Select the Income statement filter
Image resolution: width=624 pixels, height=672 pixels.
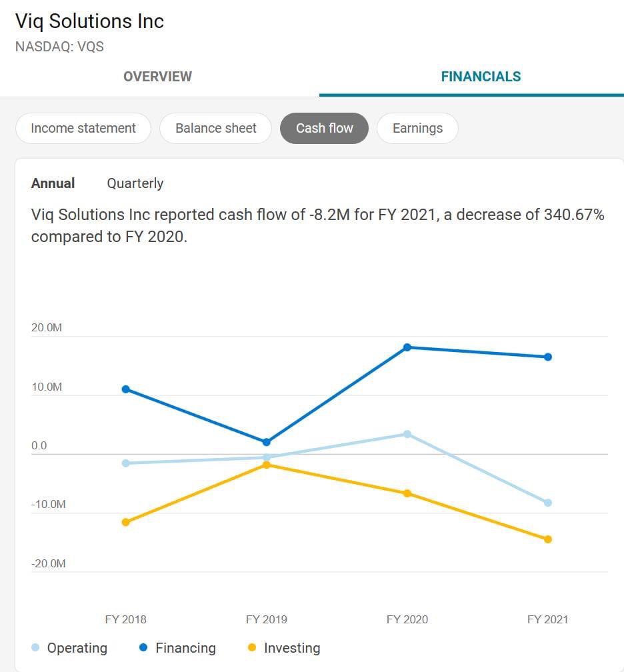(x=83, y=128)
